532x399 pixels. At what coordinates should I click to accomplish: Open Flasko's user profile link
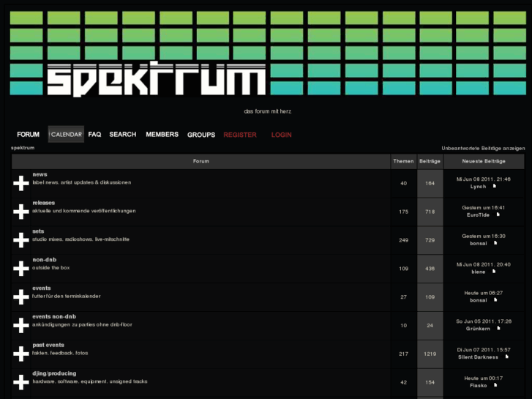tap(479, 385)
